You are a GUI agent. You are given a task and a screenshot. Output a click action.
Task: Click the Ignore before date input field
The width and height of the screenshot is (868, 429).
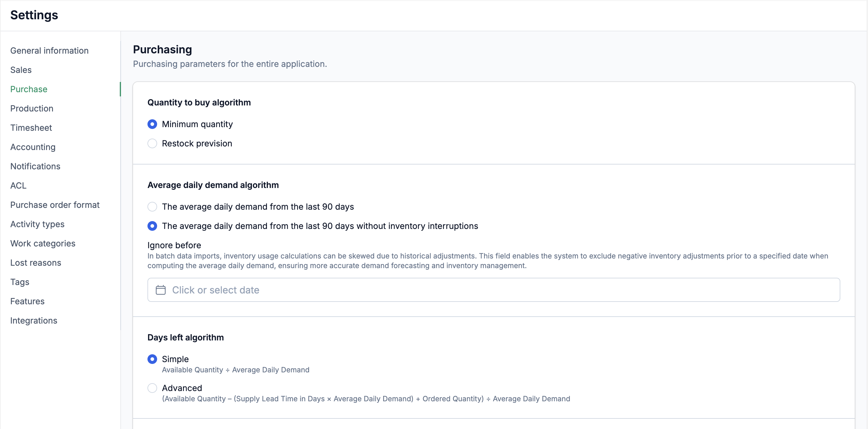tap(494, 290)
